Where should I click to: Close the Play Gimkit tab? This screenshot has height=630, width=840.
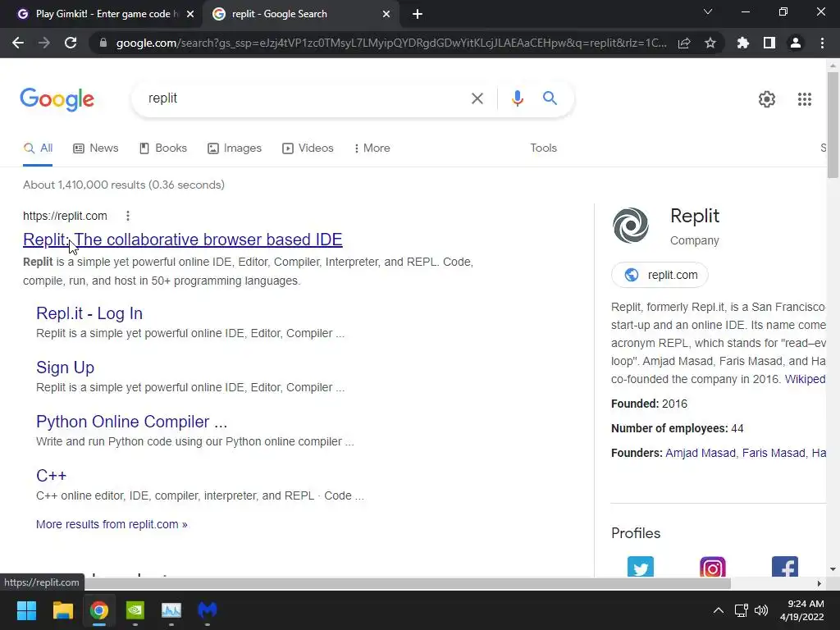point(190,15)
